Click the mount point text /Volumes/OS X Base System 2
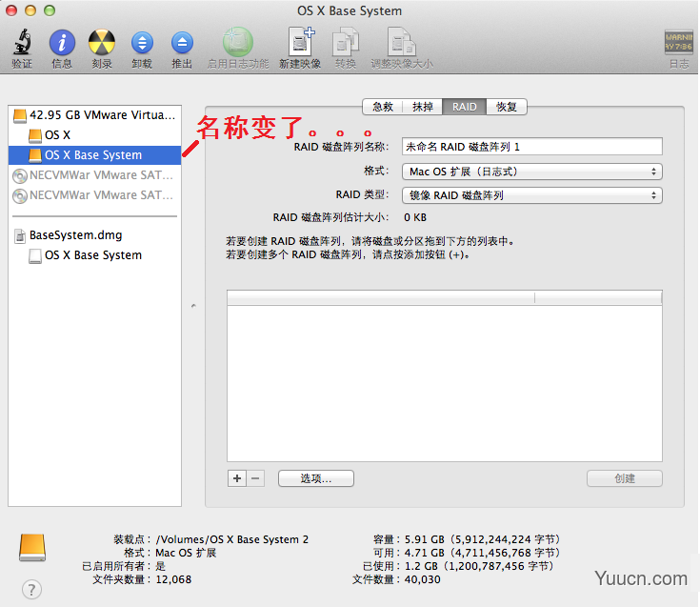The image size is (700, 607). (232, 539)
